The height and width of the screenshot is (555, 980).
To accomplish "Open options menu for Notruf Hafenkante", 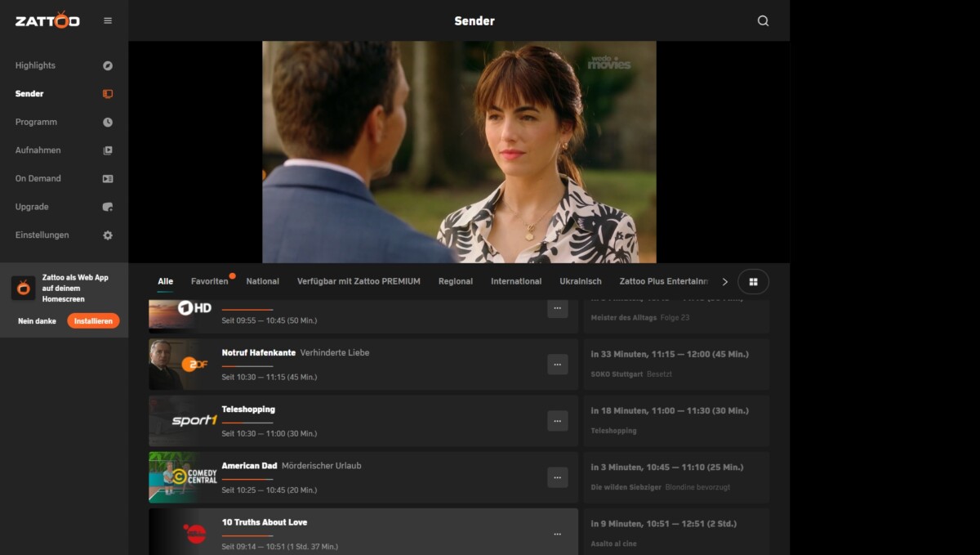I will coord(558,364).
